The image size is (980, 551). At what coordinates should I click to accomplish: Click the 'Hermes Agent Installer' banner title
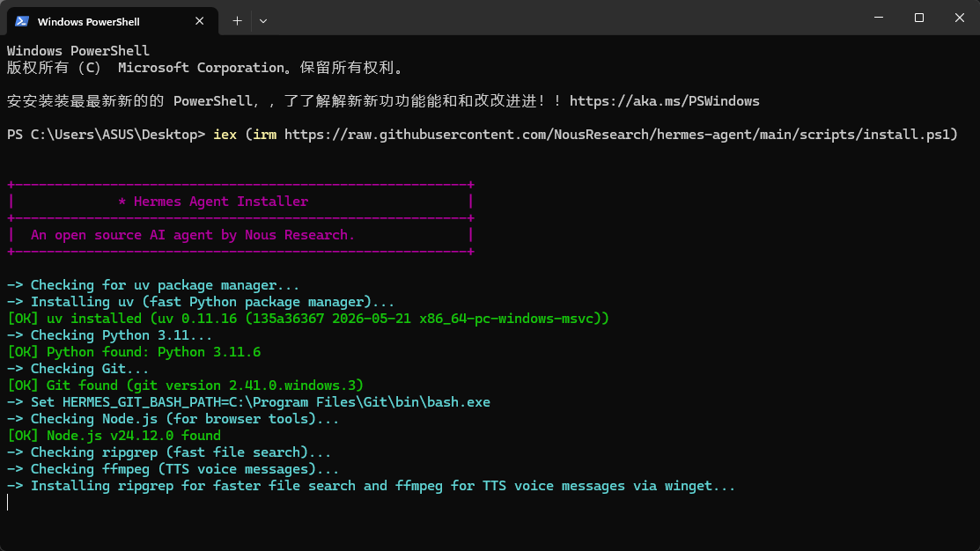pyautogui.click(x=221, y=202)
